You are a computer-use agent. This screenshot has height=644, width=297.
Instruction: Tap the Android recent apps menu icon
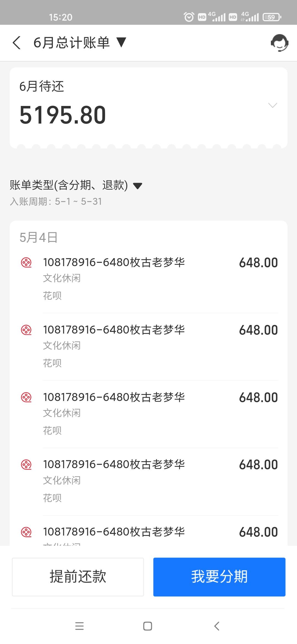[79, 626]
